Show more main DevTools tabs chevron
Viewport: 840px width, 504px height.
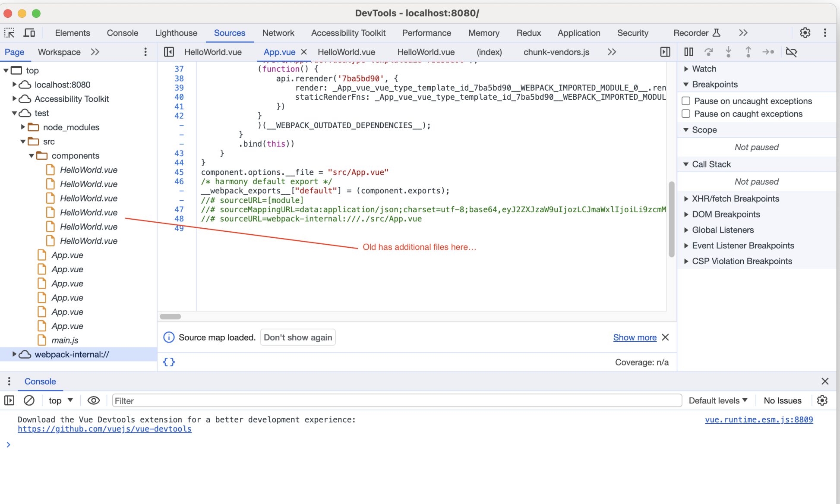point(743,33)
